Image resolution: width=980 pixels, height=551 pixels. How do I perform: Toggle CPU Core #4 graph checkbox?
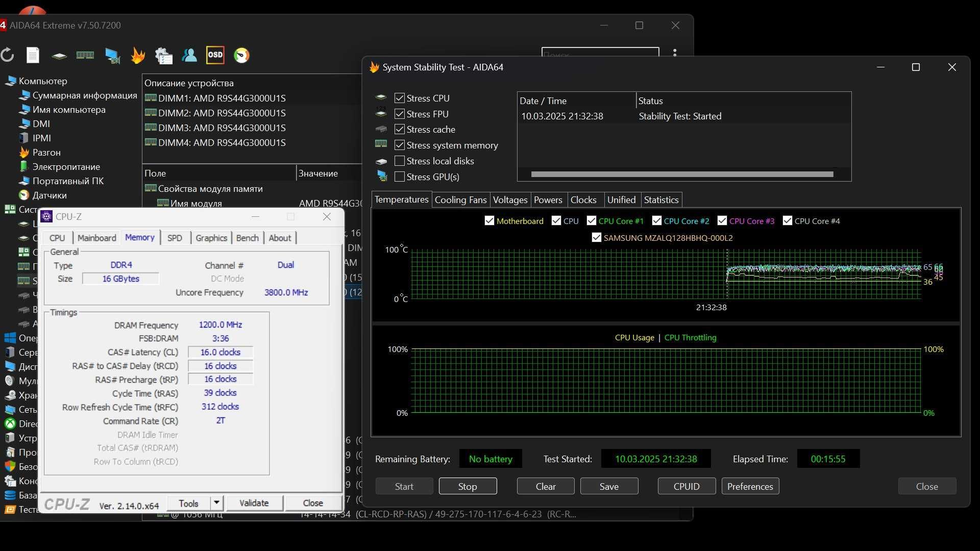788,220
